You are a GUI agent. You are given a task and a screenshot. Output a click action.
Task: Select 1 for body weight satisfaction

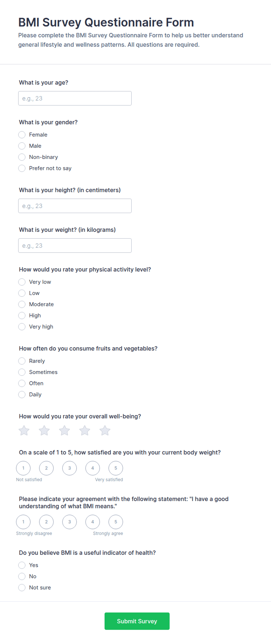coord(23,468)
